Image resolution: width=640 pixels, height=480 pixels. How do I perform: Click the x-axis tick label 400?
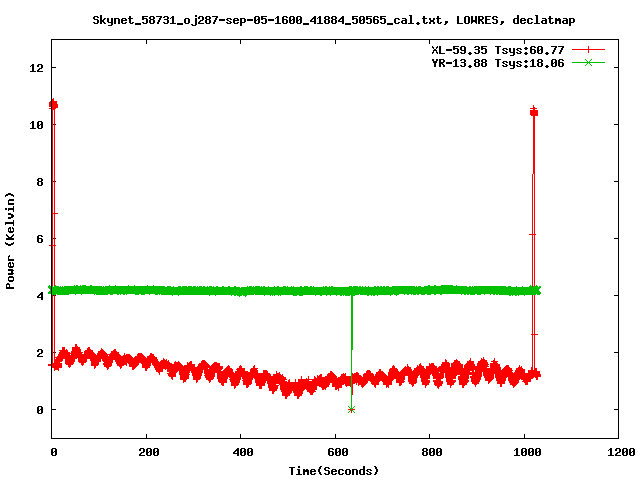pyautogui.click(x=243, y=452)
